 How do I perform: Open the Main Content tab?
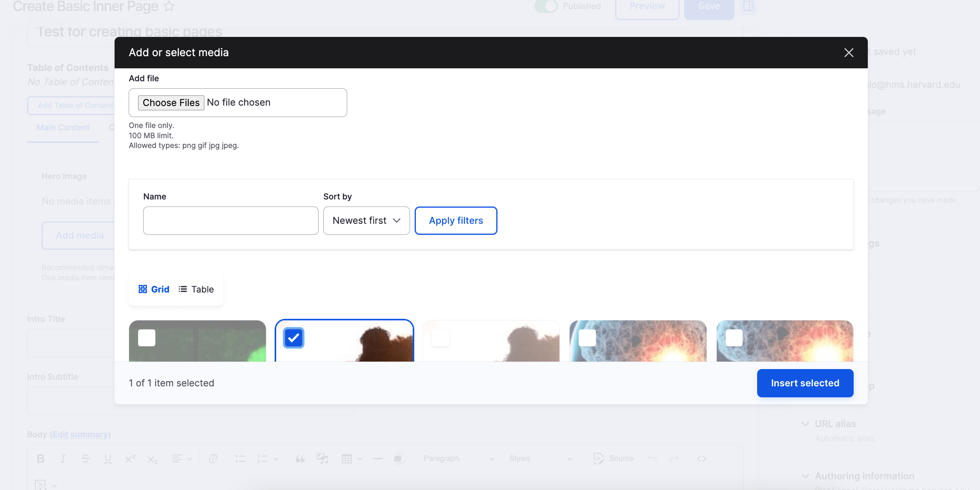[x=63, y=128]
